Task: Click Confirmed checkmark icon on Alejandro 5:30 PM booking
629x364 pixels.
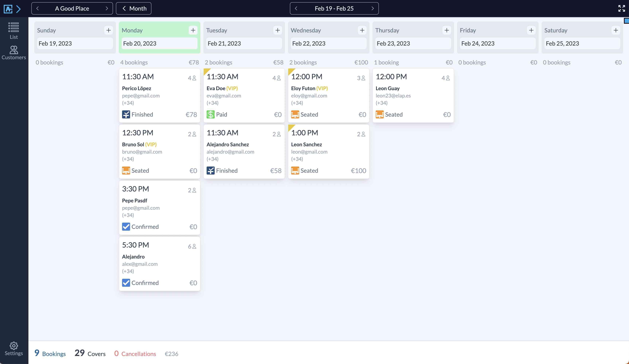Action: (126, 283)
